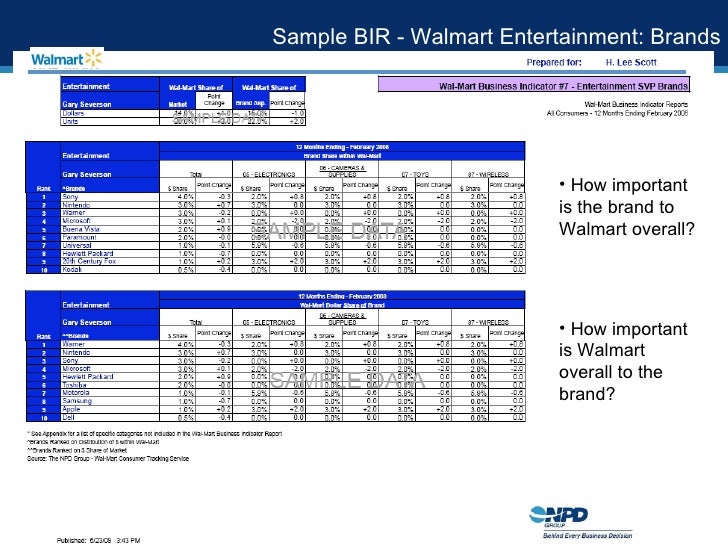The image size is (728, 546).
Task: Click 'Sony' ranked 1 in the top table
Action: click(70, 197)
